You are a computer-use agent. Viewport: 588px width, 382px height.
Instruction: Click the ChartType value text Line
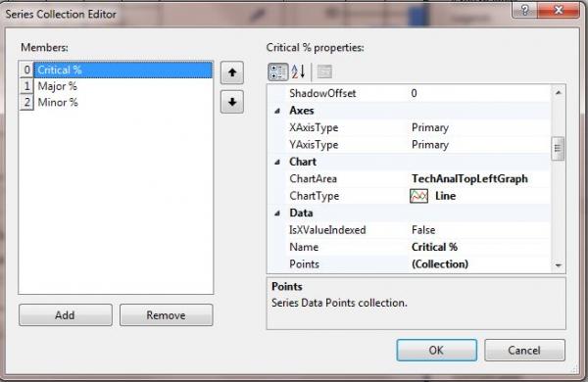pyautogui.click(x=445, y=196)
